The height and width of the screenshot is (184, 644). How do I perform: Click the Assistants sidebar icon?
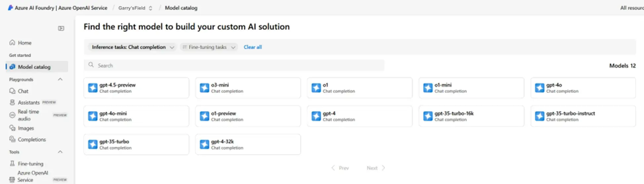tap(12, 102)
